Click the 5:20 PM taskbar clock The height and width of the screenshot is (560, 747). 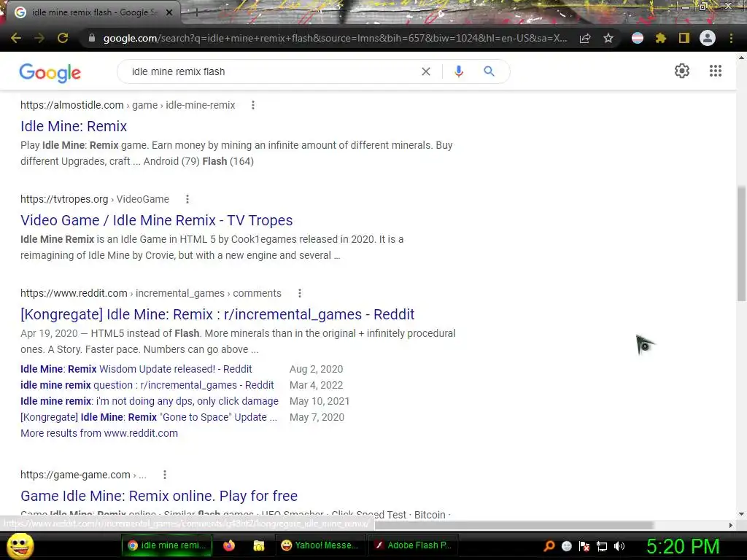pos(683,546)
